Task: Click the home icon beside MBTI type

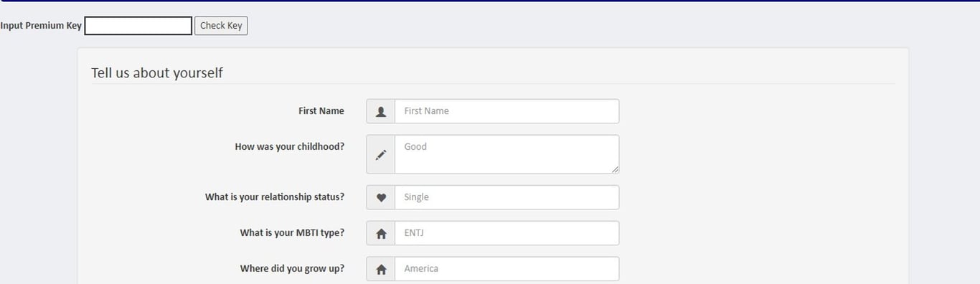Action: tap(381, 233)
